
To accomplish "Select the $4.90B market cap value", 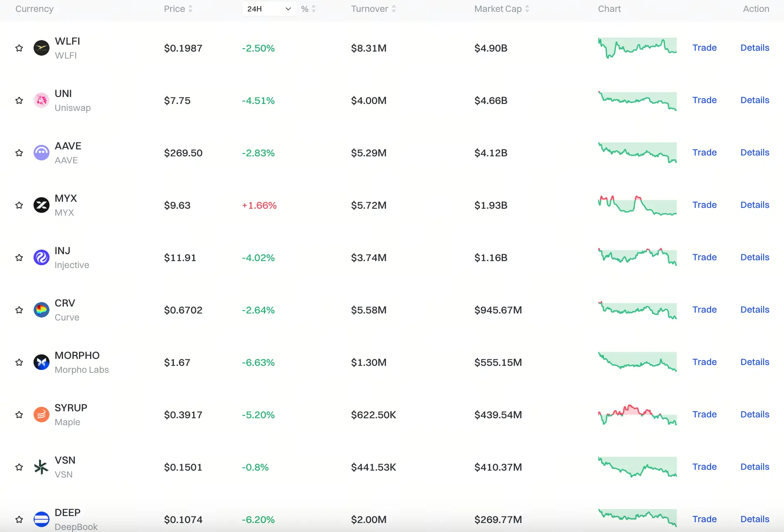I will 491,48.
